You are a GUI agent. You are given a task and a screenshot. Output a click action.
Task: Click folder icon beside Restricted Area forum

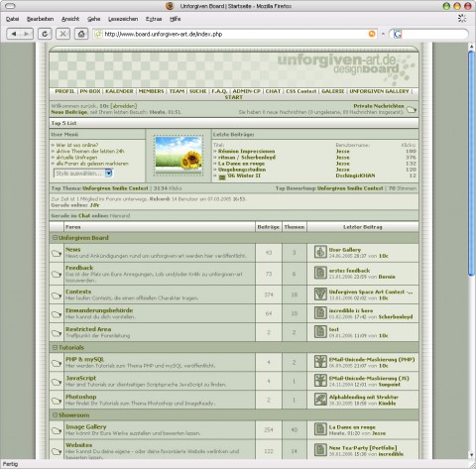(57, 333)
